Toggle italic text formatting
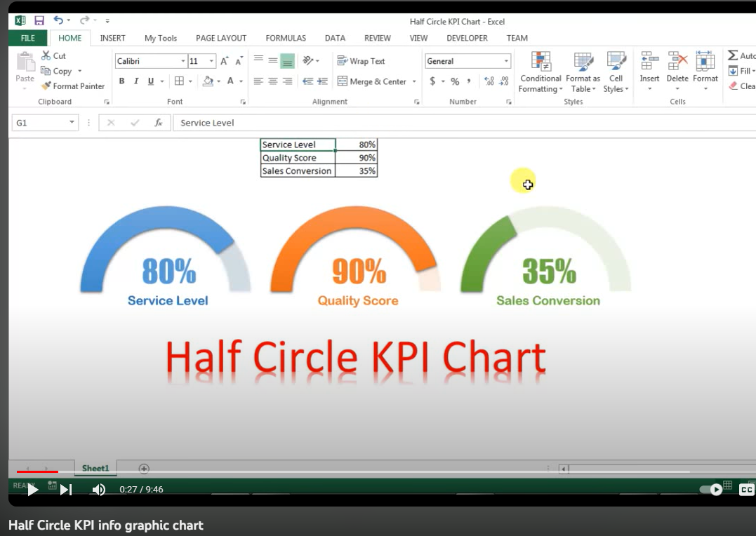Screen dimensions: 756x536 (136, 81)
